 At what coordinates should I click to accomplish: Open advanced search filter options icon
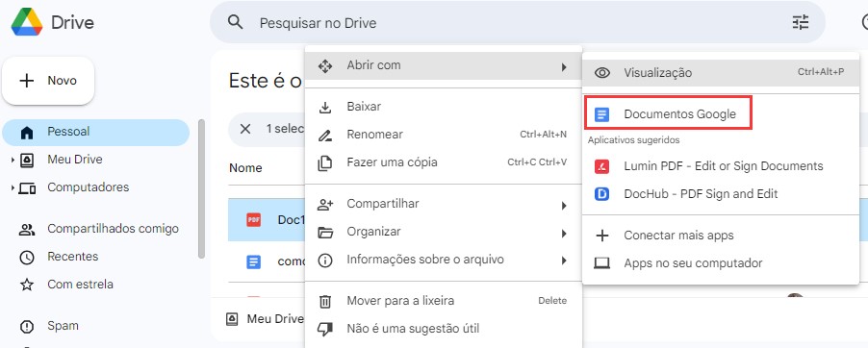coord(801,22)
